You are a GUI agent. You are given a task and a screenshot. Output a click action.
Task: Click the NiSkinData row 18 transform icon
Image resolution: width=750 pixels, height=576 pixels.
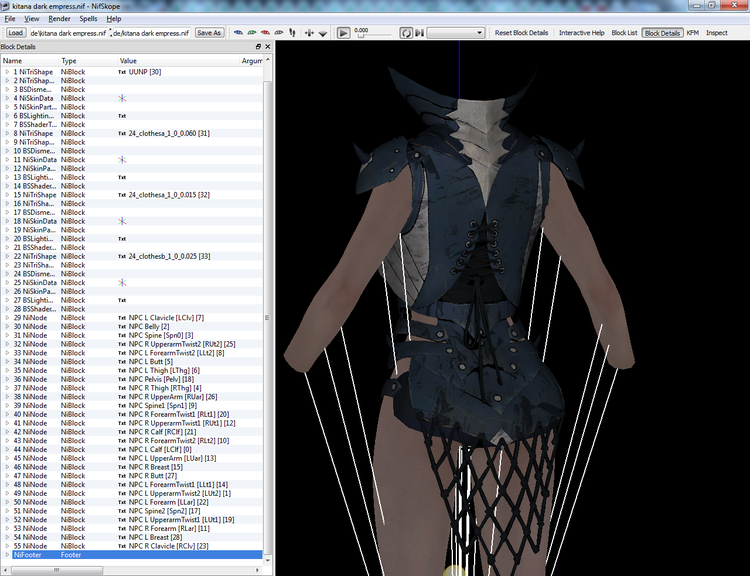coord(122,221)
